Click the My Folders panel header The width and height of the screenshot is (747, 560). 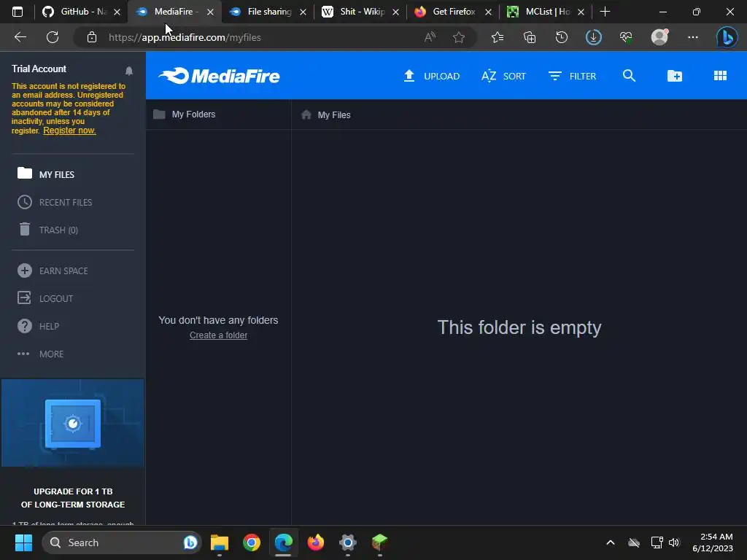[x=185, y=114]
